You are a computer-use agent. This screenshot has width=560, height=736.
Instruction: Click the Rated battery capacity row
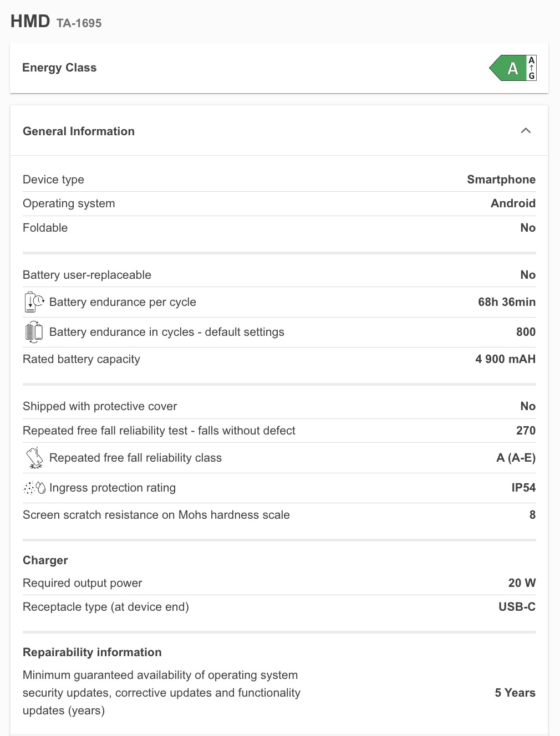click(82, 359)
